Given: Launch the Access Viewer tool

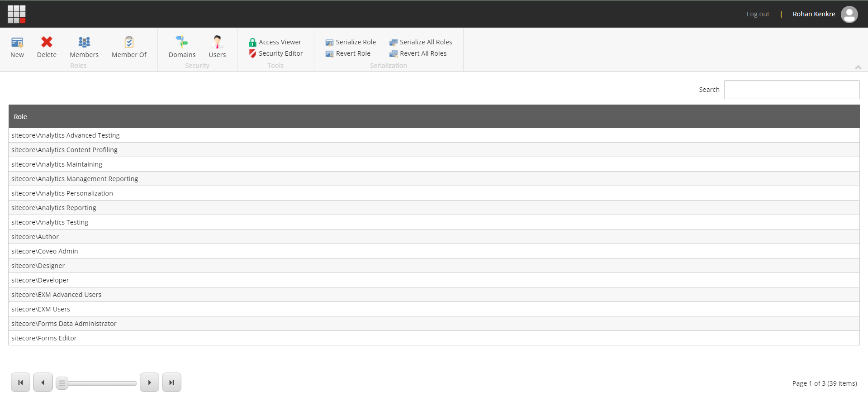Looking at the screenshot, I should coord(275,42).
